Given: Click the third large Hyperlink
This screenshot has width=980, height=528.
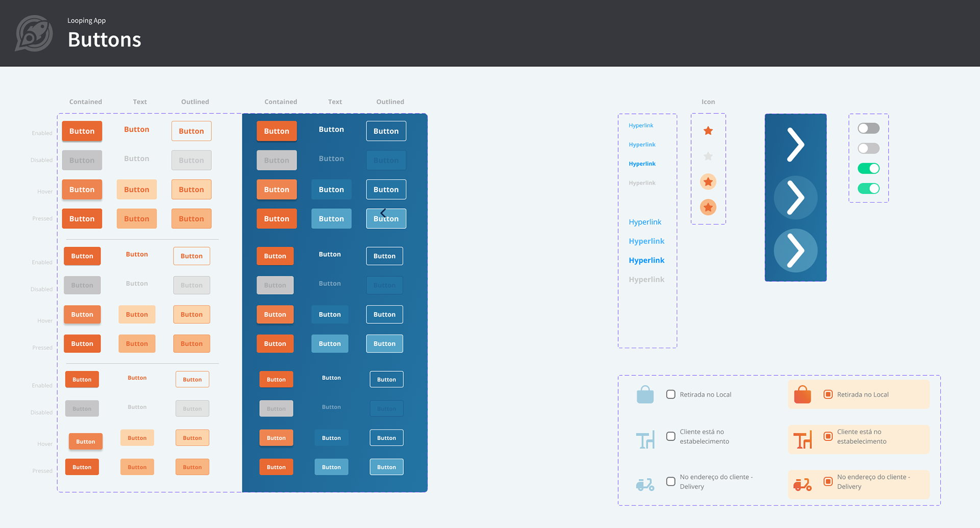Looking at the screenshot, I should tap(646, 260).
